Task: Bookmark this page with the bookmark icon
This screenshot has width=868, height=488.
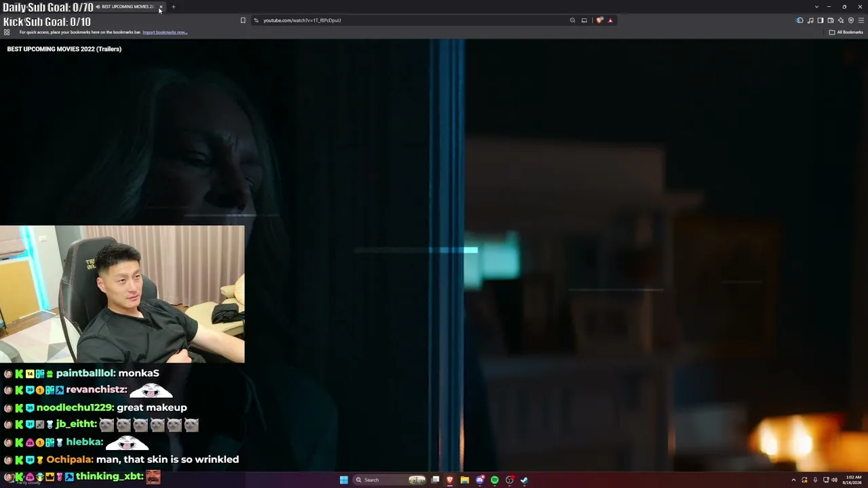Action: (x=243, y=20)
